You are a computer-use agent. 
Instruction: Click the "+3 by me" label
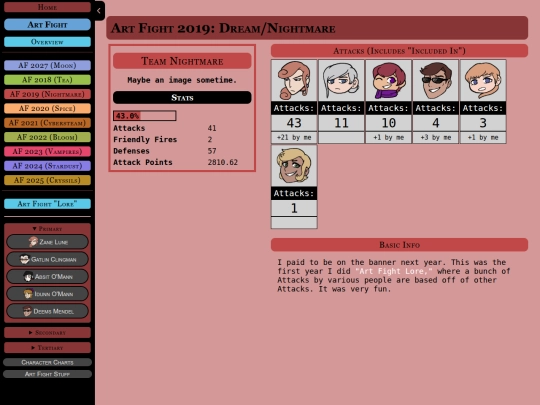[x=435, y=137]
